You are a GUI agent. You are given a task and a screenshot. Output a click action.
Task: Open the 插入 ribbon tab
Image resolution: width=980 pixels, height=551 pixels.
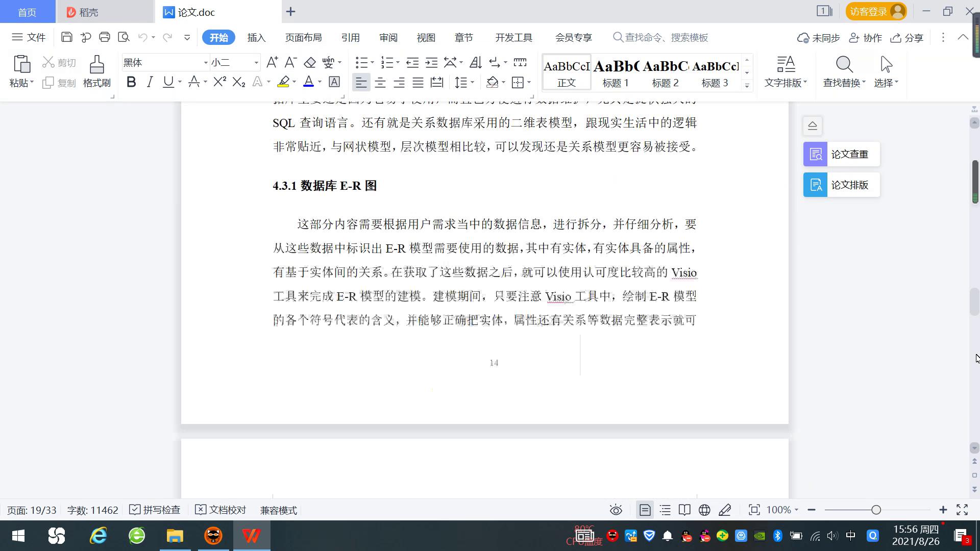(256, 38)
